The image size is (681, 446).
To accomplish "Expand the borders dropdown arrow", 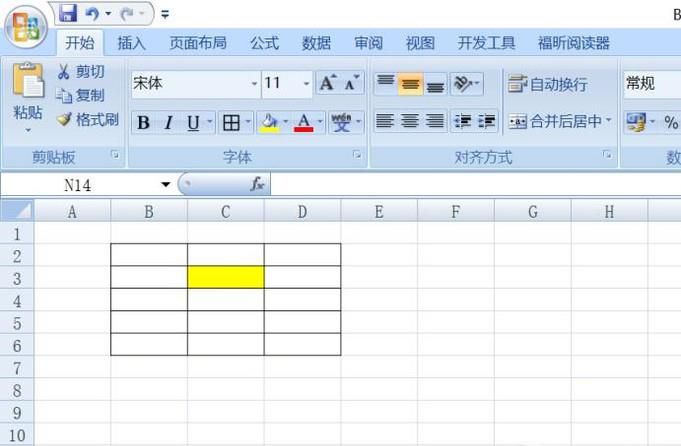I will (248, 122).
